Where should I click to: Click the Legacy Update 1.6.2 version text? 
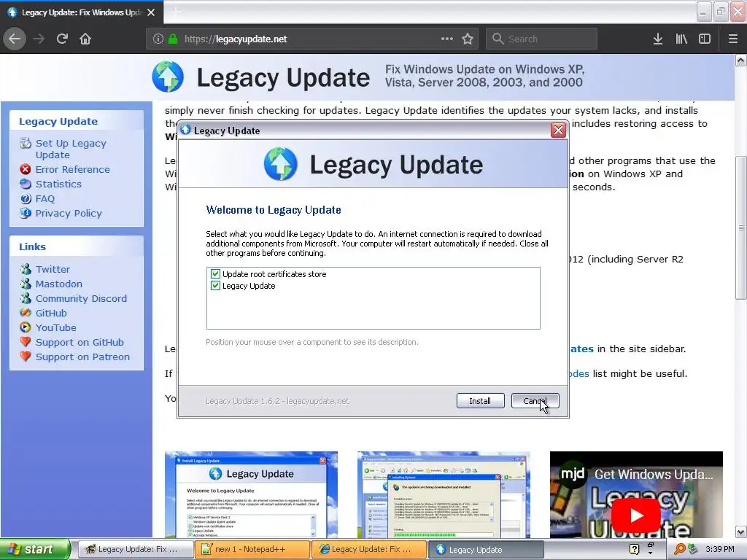[277, 401]
